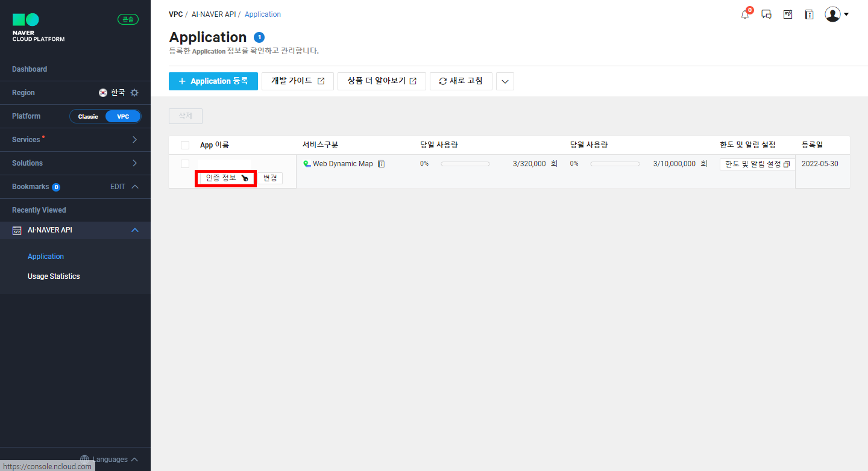Open Region settings gear icon

134,93
